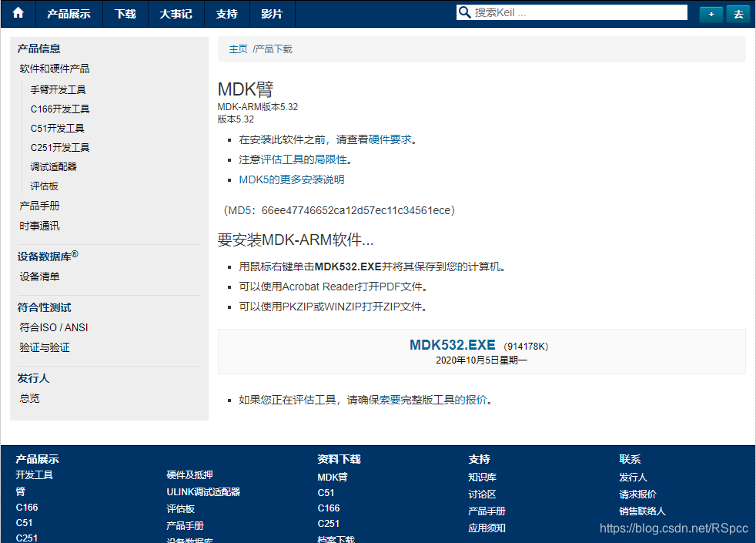The width and height of the screenshot is (756, 543).
Task: Open the 下载 menu
Action: (125, 13)
